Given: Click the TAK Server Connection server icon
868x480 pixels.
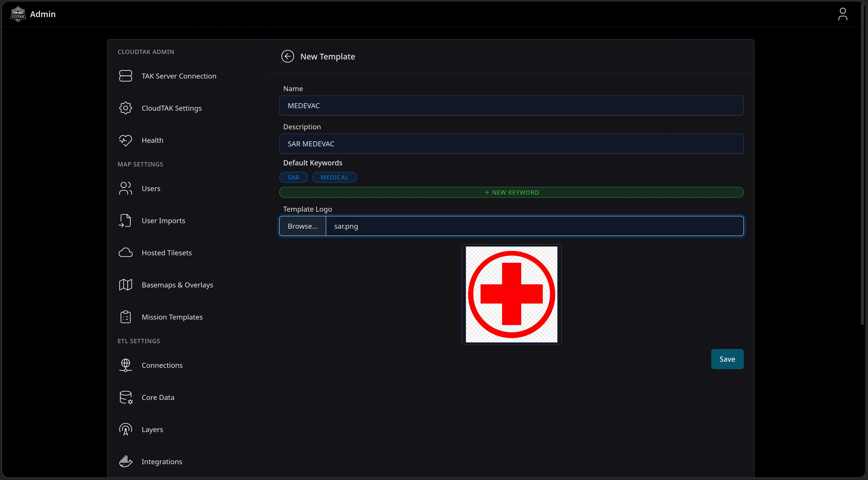Looking at the screenshot, I should [x=125, y=76].
